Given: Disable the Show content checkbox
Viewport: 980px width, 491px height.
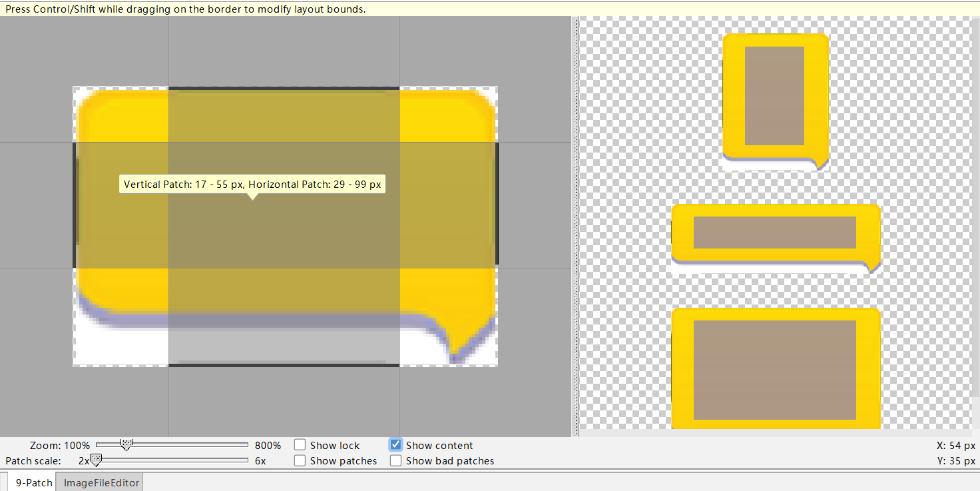Looking at the screenshot, I should pyautogui.click(x=396, y=445).
